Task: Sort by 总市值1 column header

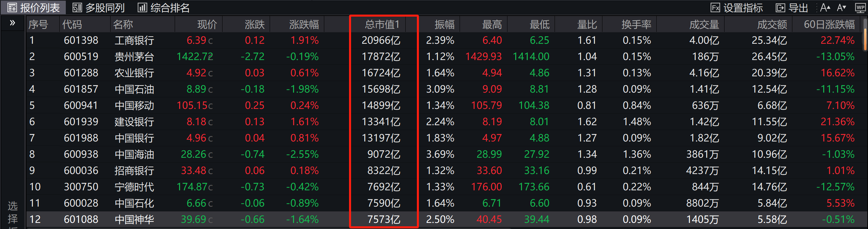Action: 382,24
